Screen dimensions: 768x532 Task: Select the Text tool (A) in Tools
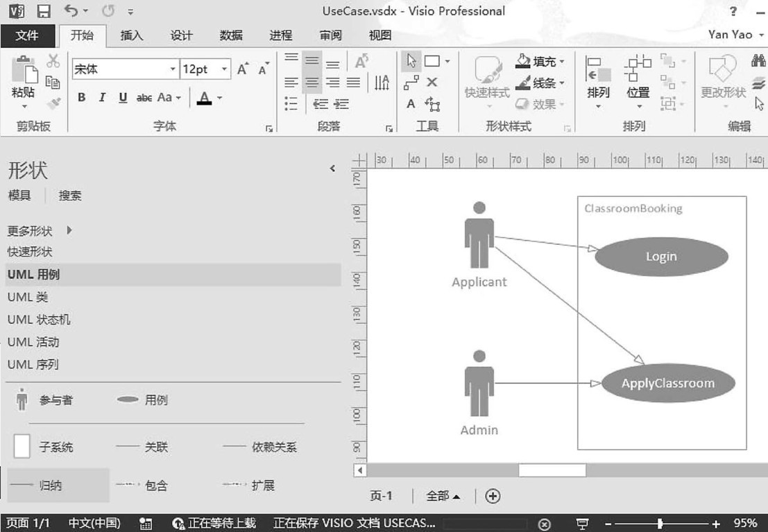pyautogui.click(x=411, y=103)
